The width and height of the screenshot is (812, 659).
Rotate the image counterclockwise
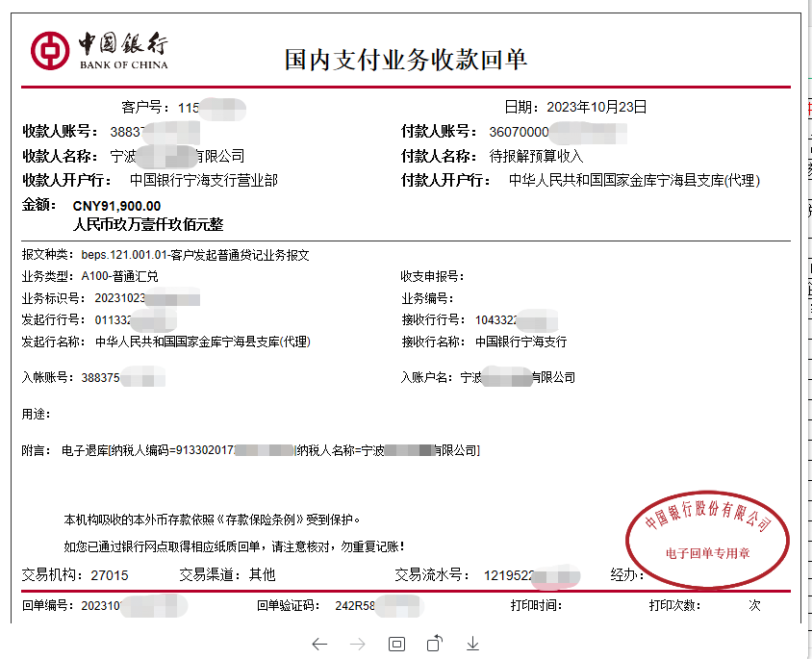(435, 644)
